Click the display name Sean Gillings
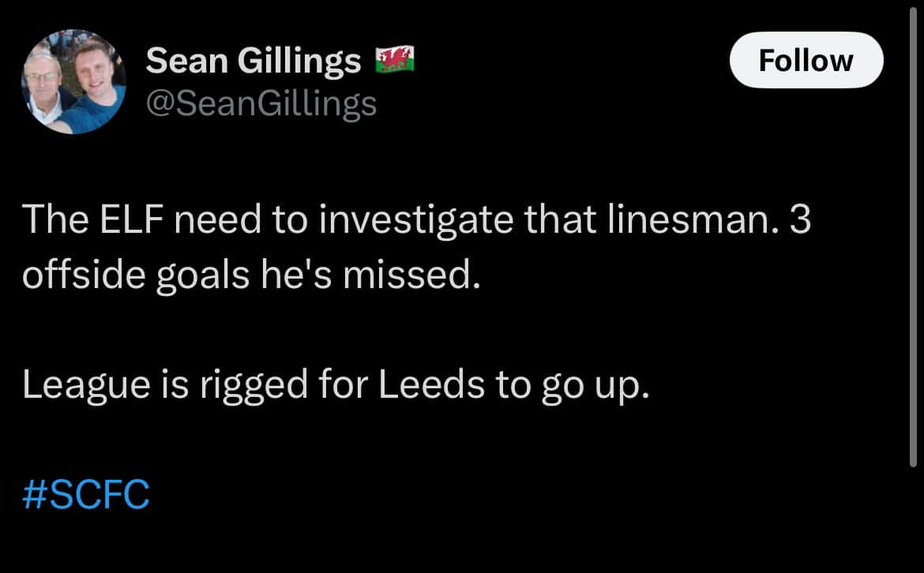The height and width of the screenshot is (573, 924). click(254, 61)
